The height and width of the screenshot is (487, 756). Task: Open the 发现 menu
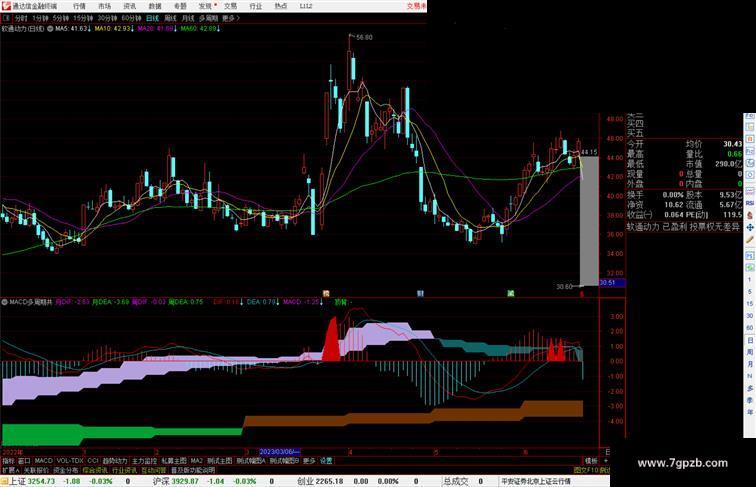tap(205, 6)
